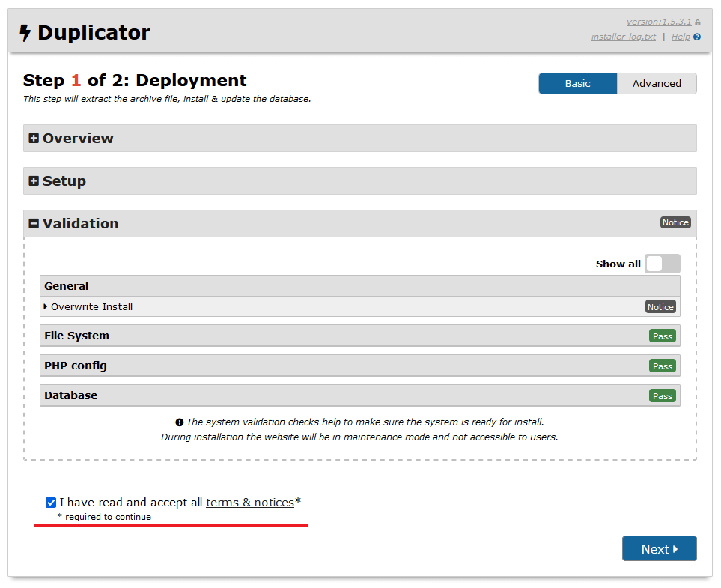Click the Notice badge on Overwrite Install
The height and width of the screenshot is (588, 721).
click(x=661, y=307)
